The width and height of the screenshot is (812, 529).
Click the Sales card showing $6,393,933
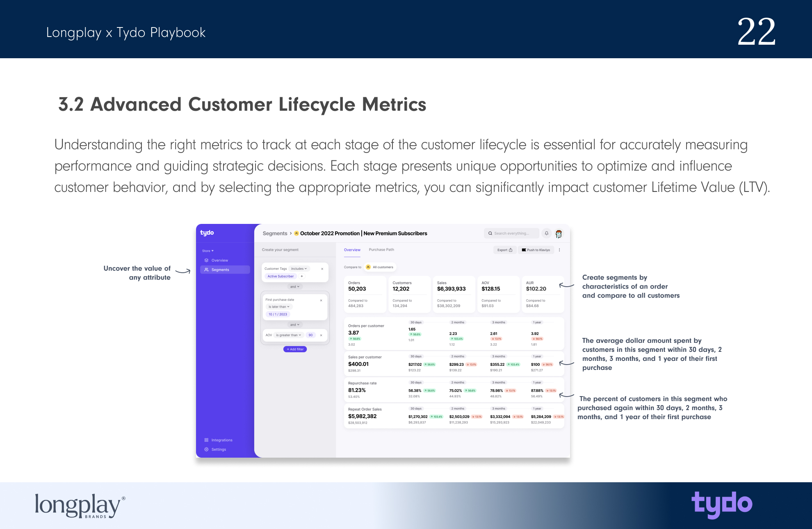coord(454,294)
